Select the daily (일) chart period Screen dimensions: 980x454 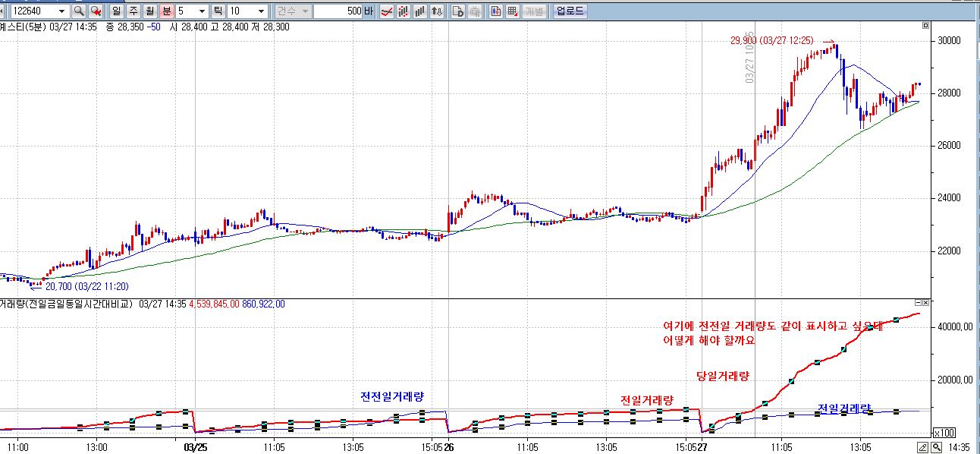pos(116,11)
